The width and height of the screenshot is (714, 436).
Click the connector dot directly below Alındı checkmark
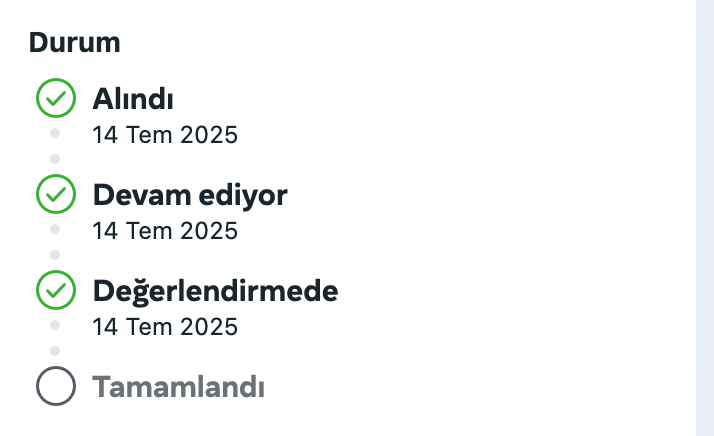(55, 133)
